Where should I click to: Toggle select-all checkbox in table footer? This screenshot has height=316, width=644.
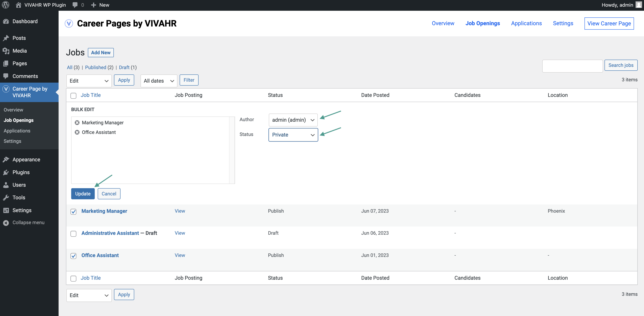(x=73, y=279)
